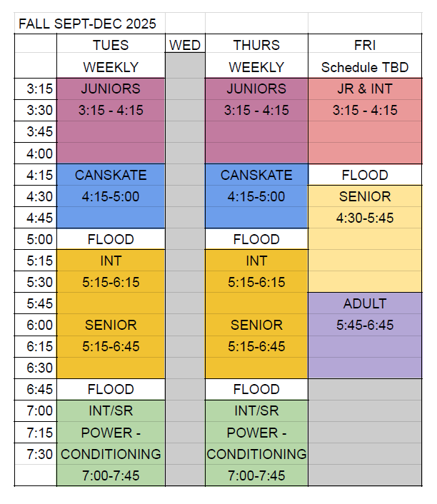
Task: Click Friday SENIOR 4:30-5:45 yellow block
Action: [365, 239]
